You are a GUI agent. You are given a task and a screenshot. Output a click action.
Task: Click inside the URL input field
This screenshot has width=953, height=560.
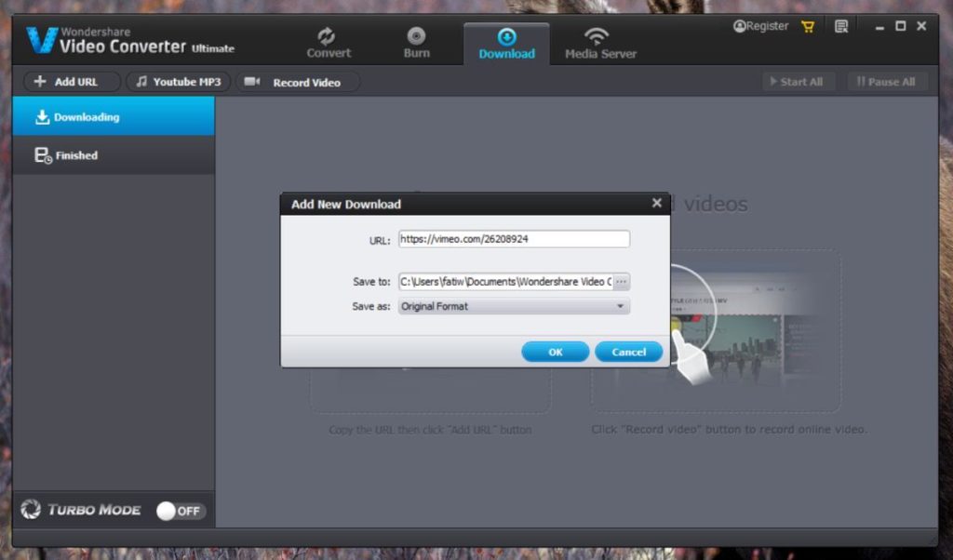tap(514, 239)
